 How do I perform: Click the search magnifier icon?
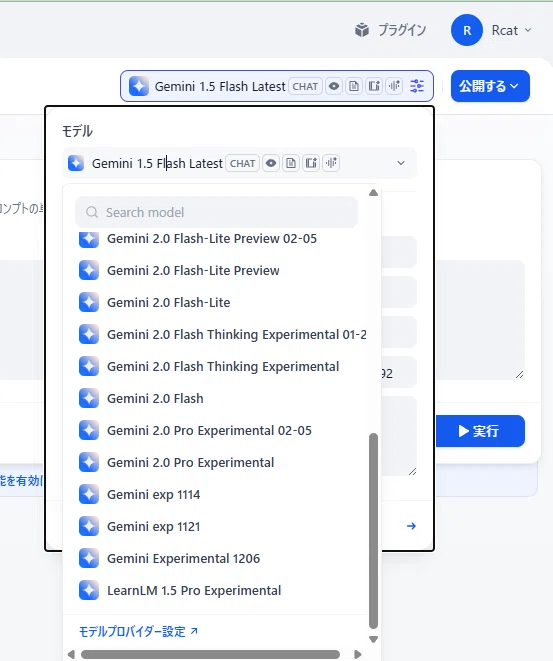coord(92,212)
